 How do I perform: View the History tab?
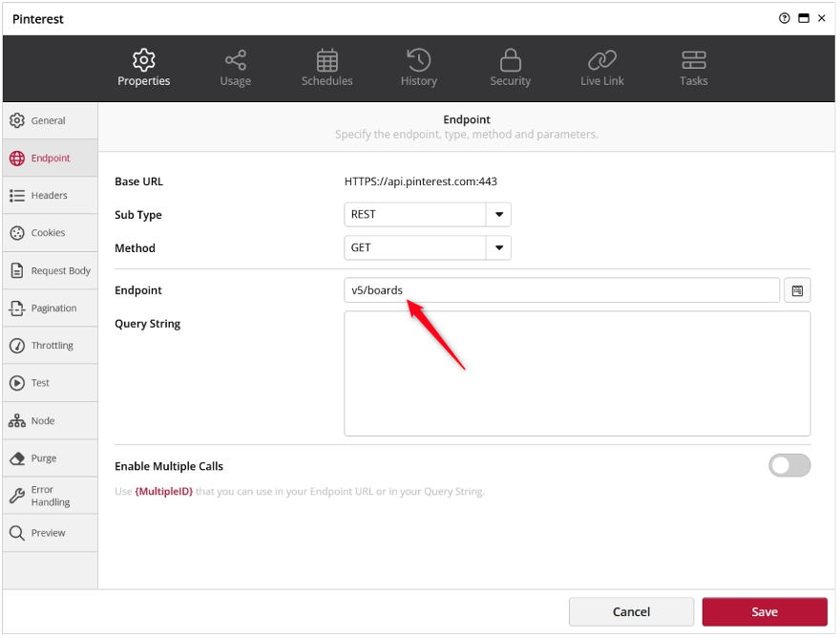click(x=419, y=68)
